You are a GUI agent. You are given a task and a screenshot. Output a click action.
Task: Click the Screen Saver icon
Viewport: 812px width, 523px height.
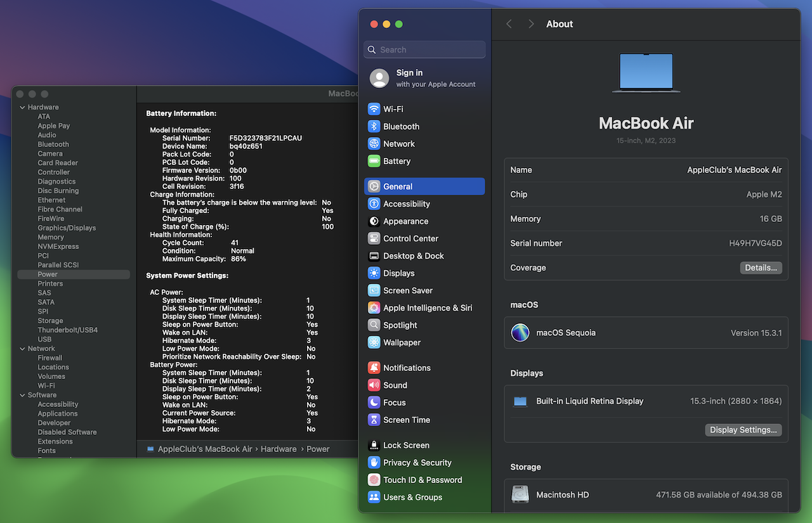[374, 290]
